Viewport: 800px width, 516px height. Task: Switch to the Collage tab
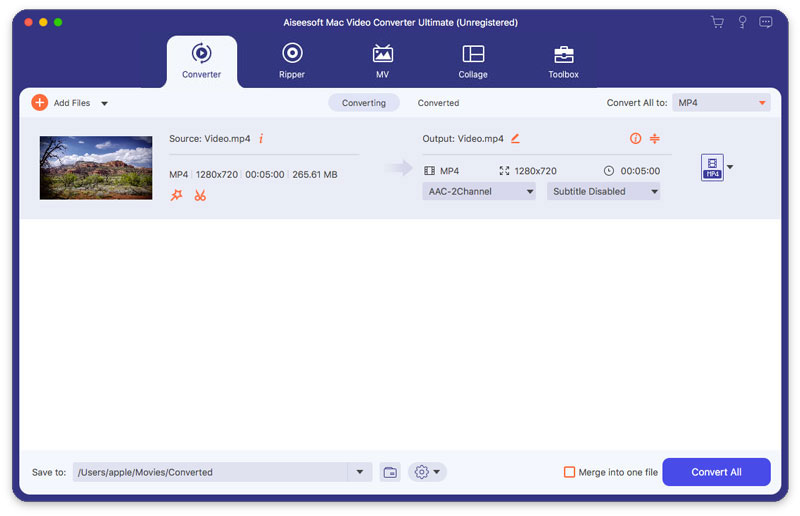pos(473,61)
